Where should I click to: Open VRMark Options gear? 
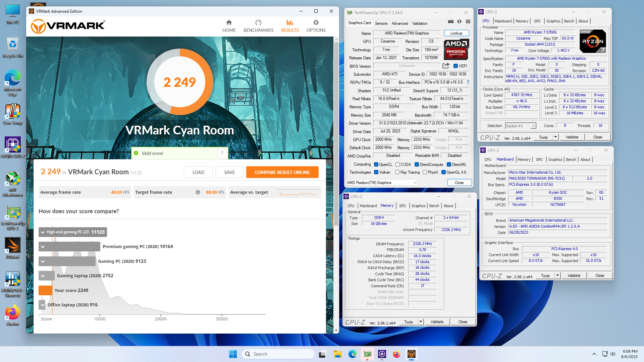click(x=316, y=26)
